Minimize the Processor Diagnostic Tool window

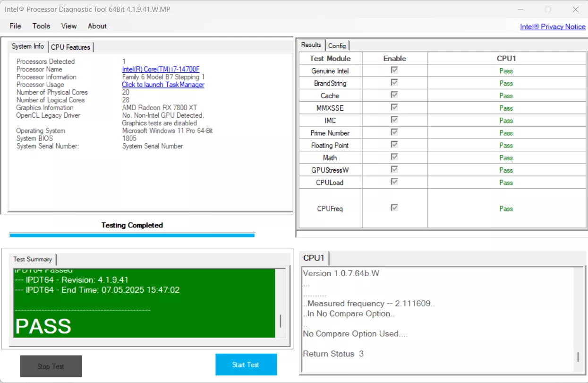coord(520,9)
